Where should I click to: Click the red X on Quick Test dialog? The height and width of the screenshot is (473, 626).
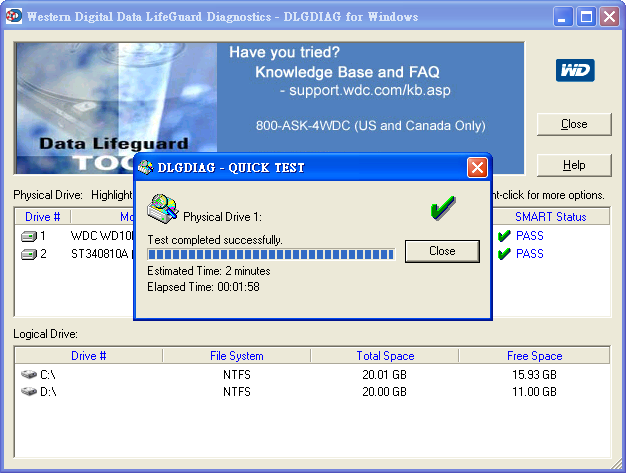477,168
